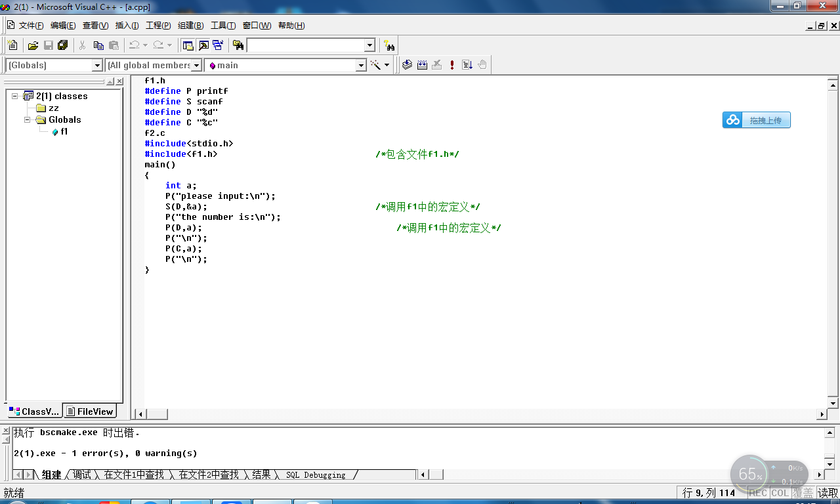Open the main function dropdown
Screen dimensions: 840x504
(x=361, y=65)
